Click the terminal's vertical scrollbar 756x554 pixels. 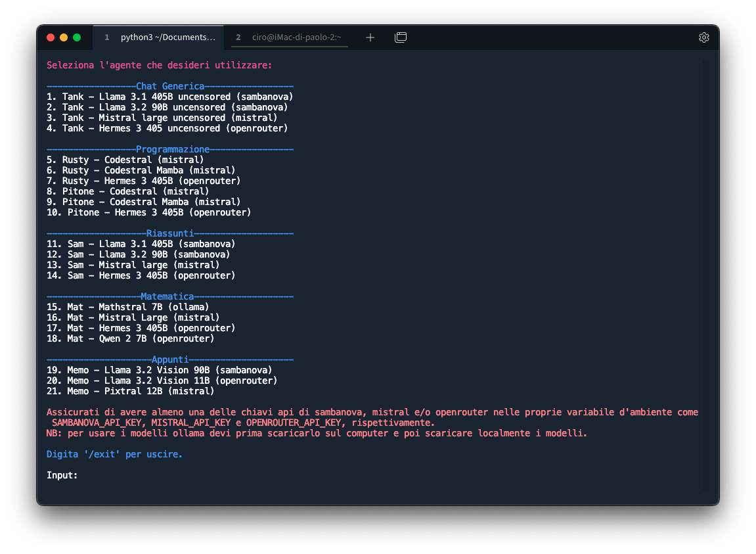(705, 275)
